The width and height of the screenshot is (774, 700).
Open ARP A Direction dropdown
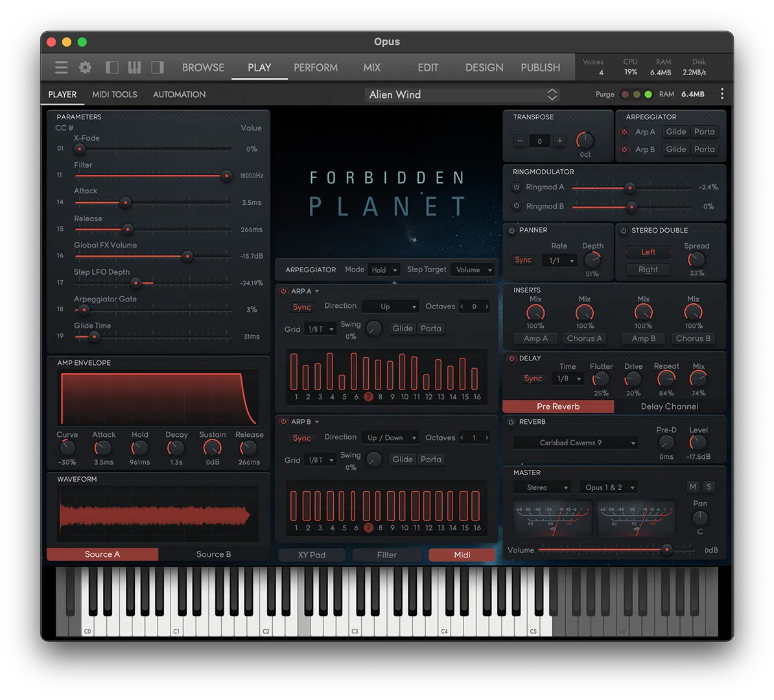(x=390, y=307)
